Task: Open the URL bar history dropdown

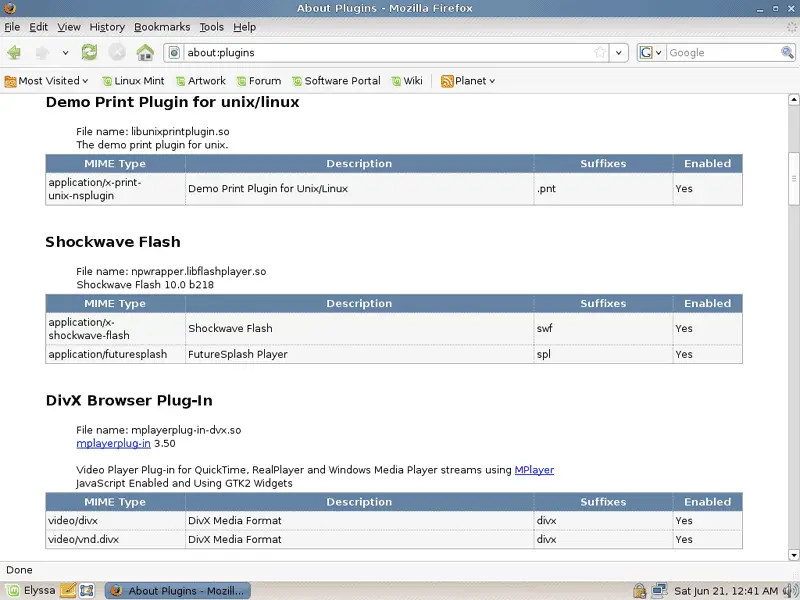Action: tap(618, 53)
